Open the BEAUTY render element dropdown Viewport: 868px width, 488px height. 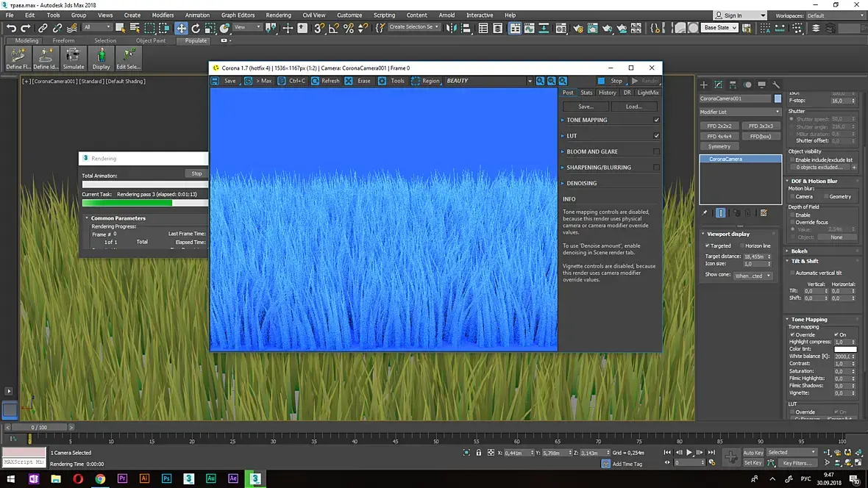point(529,81)
